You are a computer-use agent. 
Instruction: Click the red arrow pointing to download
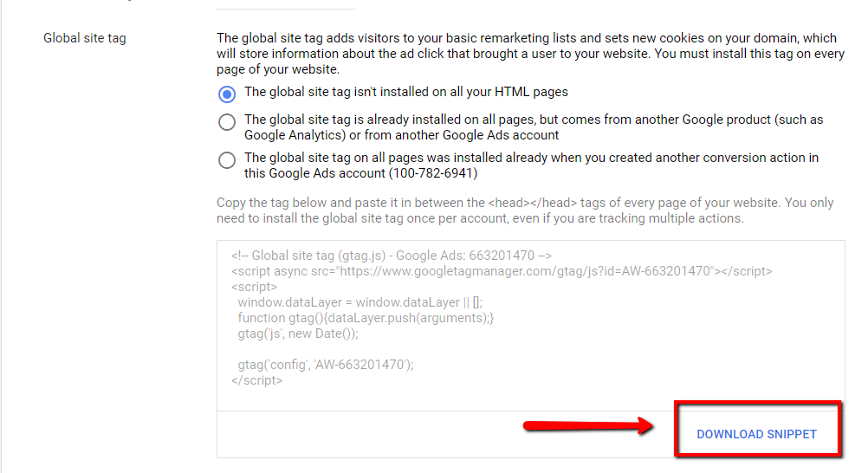[588, 426]
